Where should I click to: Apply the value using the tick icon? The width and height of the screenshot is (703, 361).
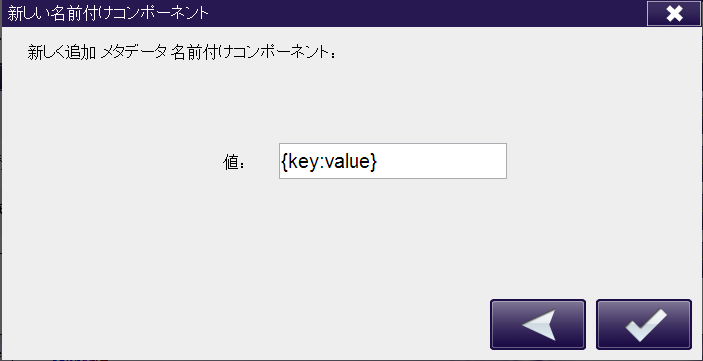pos(643,325)
